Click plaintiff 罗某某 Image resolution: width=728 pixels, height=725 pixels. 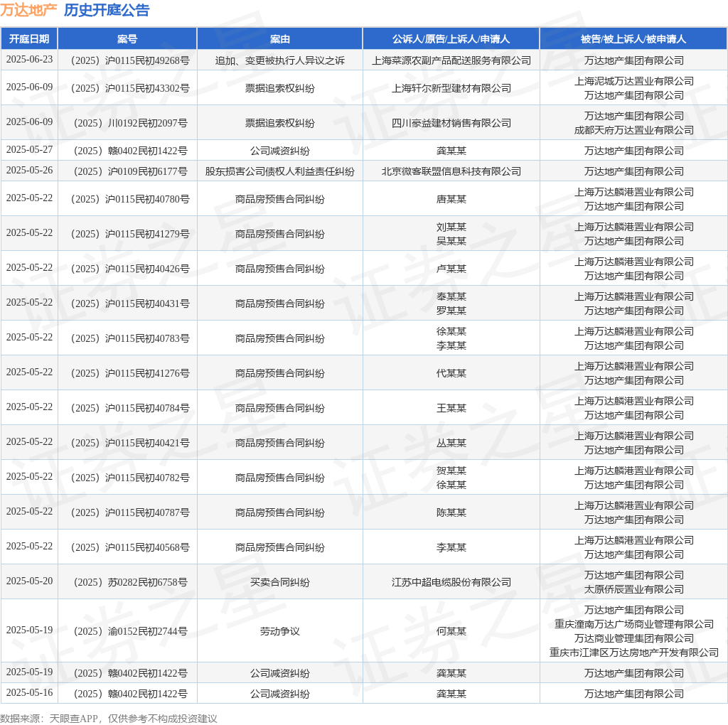coord(451,311)
